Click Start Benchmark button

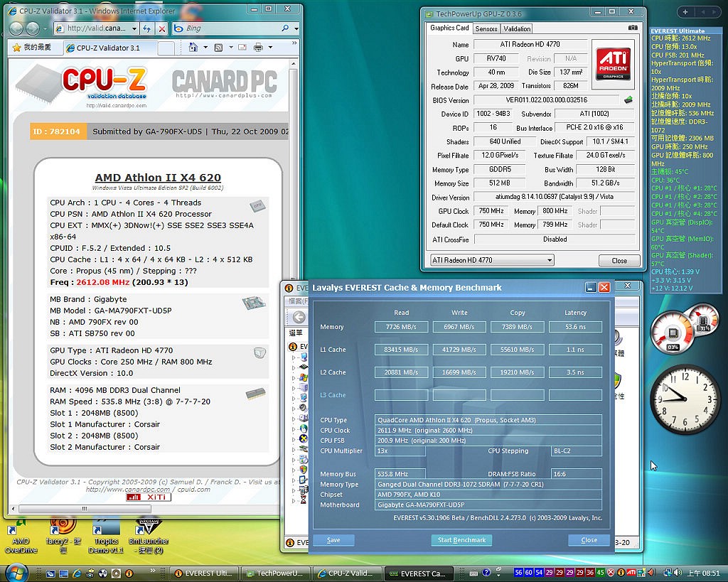(x=461, y=540)
